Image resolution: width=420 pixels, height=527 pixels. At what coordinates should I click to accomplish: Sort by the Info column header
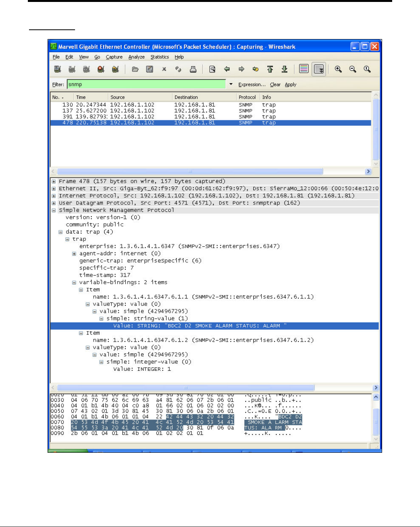click(316, 97)
